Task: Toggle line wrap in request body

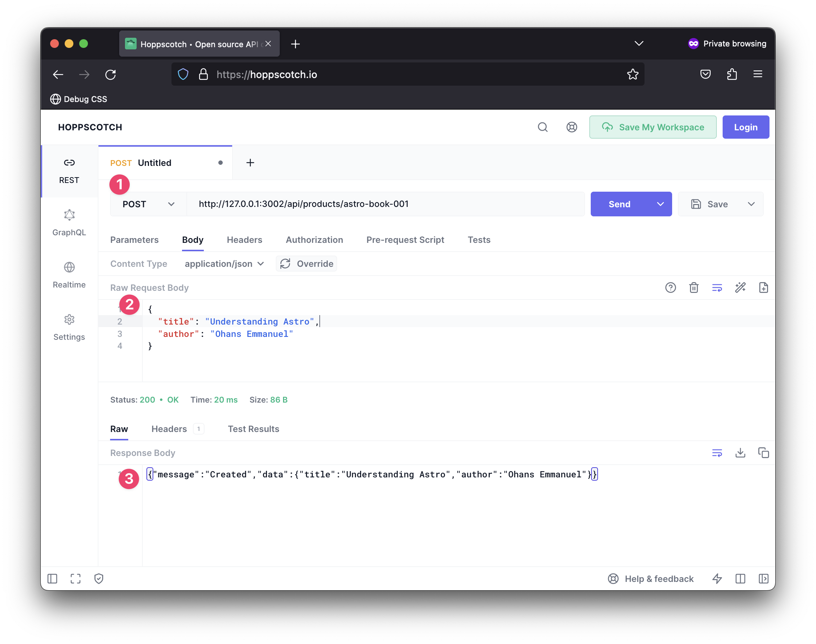Action: click(717, 288)
